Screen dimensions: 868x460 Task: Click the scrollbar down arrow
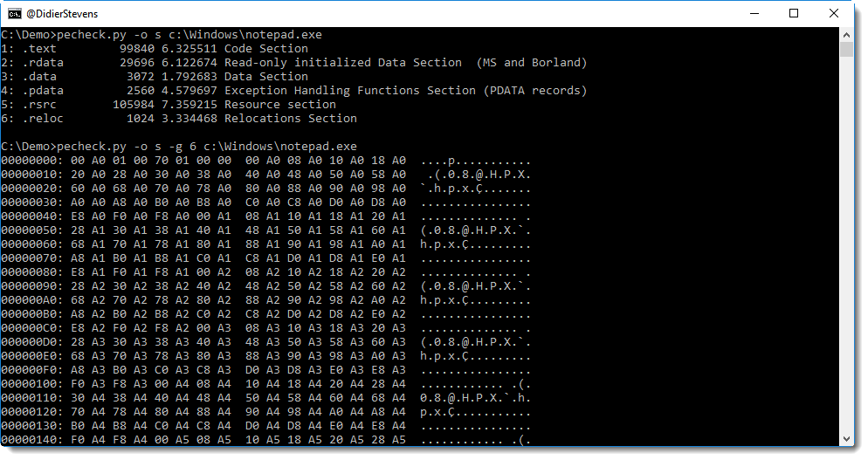point(846,439)
